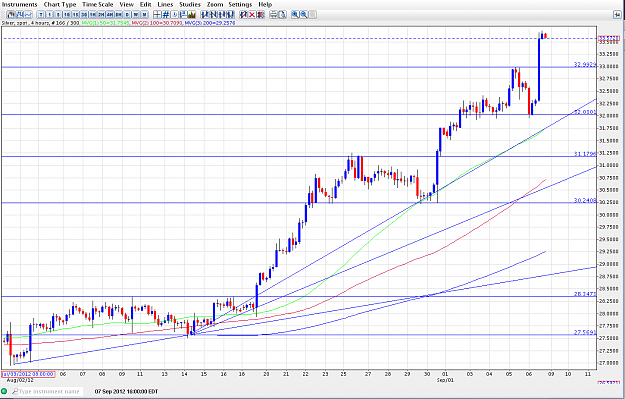Click the magnifier icon in the instrument search box
Viewport: 625px width, 399px height.
[15, 391]
